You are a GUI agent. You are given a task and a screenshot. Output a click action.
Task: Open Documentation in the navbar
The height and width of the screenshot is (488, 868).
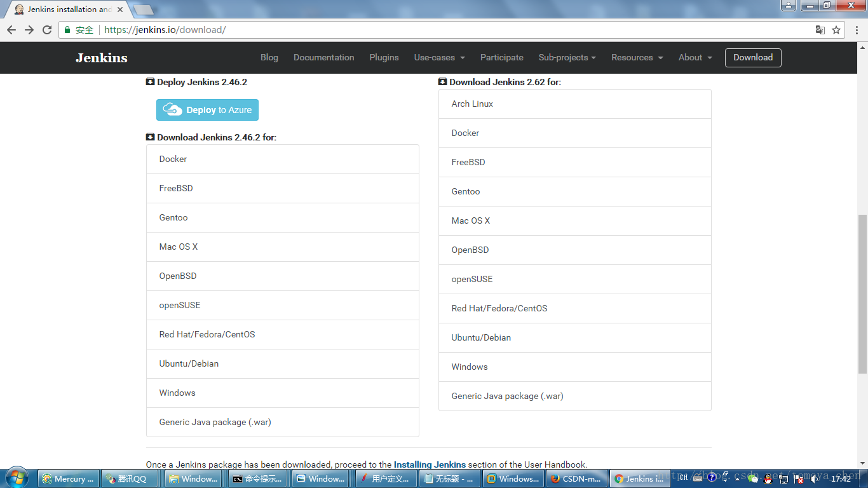324,57
